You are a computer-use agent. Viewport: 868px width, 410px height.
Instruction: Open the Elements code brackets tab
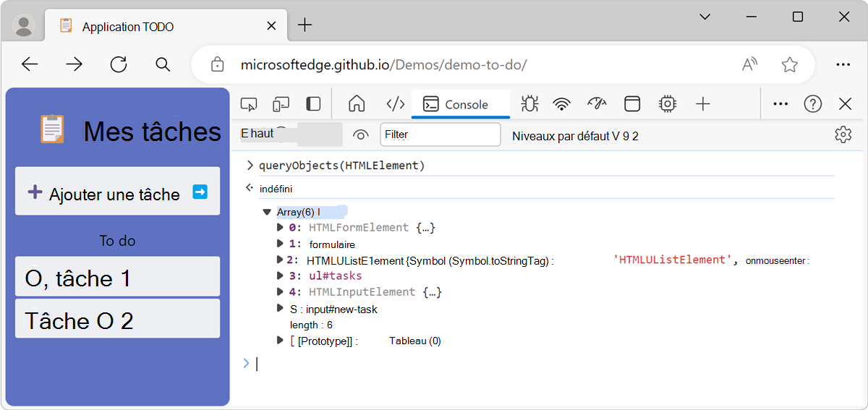[395, 104]
